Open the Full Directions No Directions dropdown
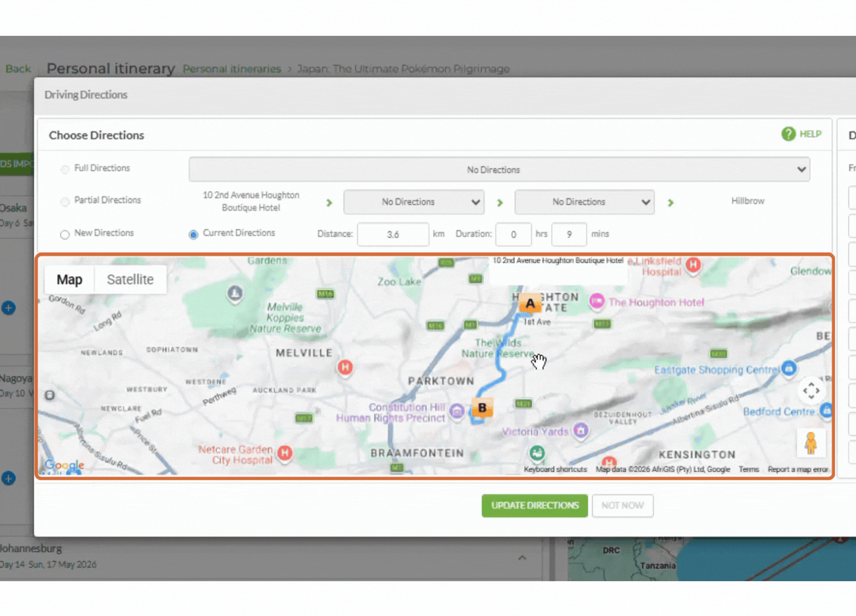This screenshot has width=856, height=616. [499, 169]
